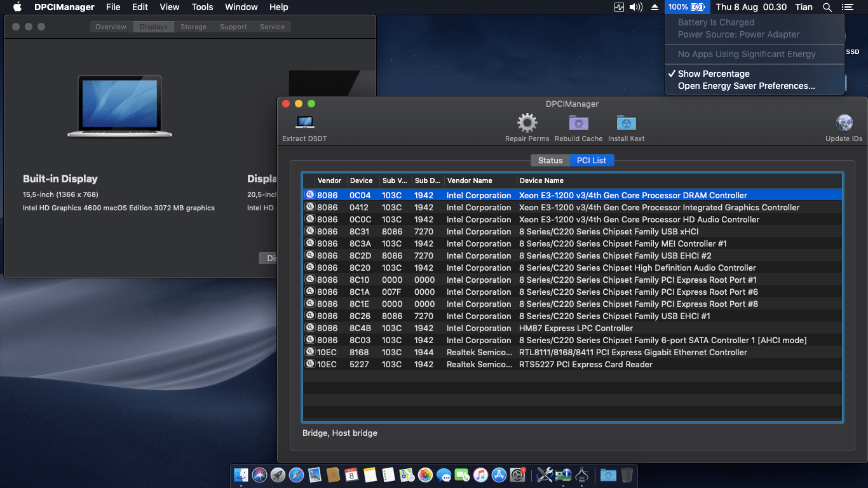Sort the PCI list by Vendor column
This screenshot has width=868, height=488.
[x=330, y=180]
